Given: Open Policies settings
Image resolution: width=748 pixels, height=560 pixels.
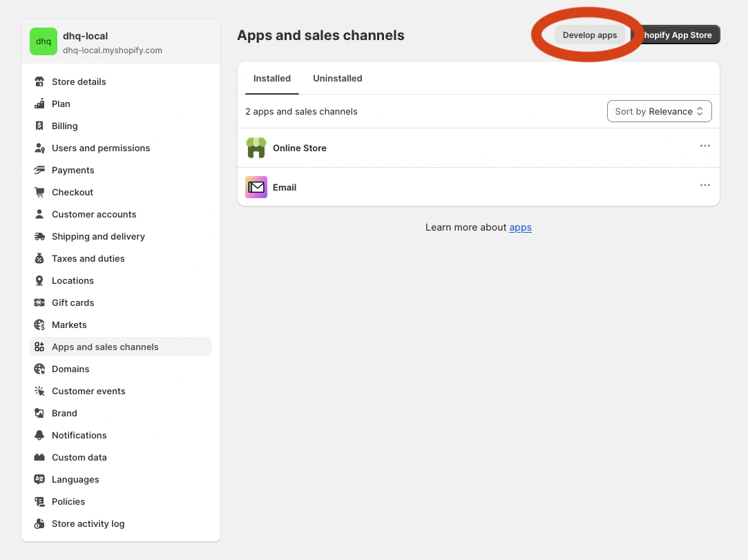Looking at the screenshot, I should pos(121,501).
